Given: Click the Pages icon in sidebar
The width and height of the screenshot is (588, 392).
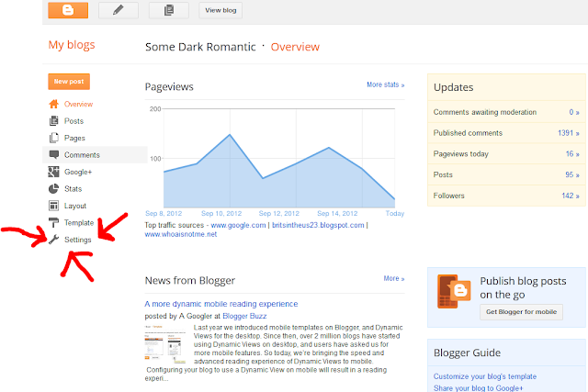Looking at the screenshot, I should [x=53, y=138].
